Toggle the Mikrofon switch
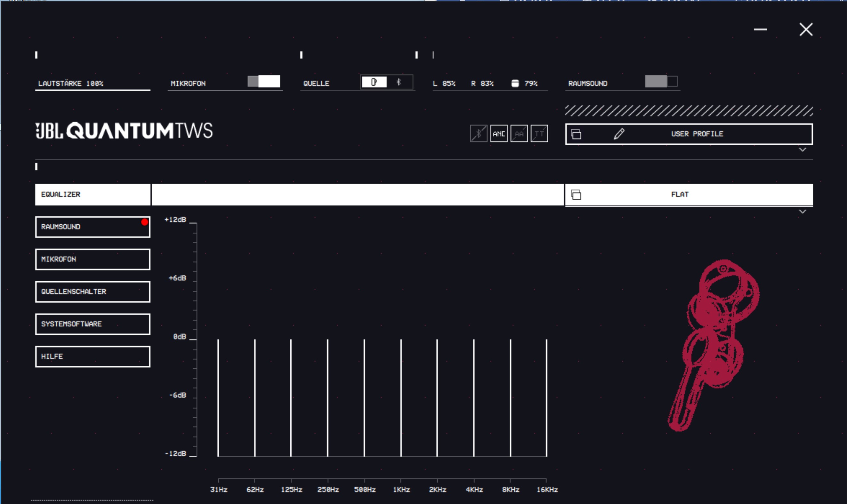 (264, 82)
